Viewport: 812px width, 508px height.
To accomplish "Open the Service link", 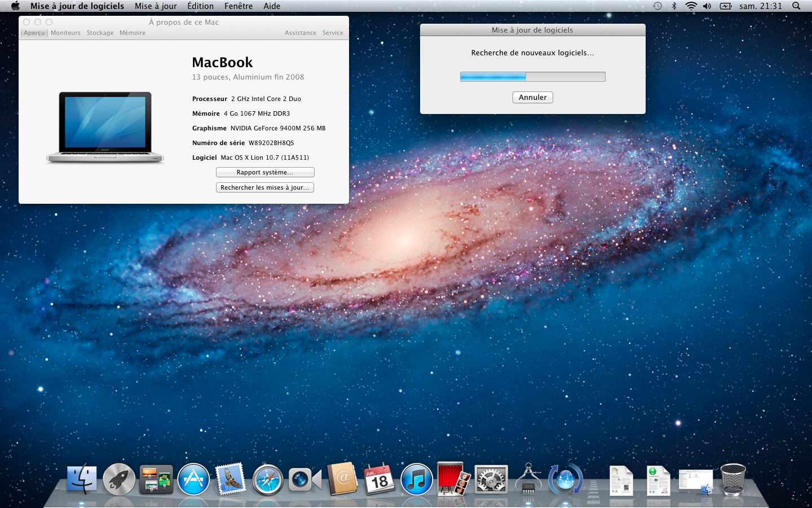I will coord(333,33).
